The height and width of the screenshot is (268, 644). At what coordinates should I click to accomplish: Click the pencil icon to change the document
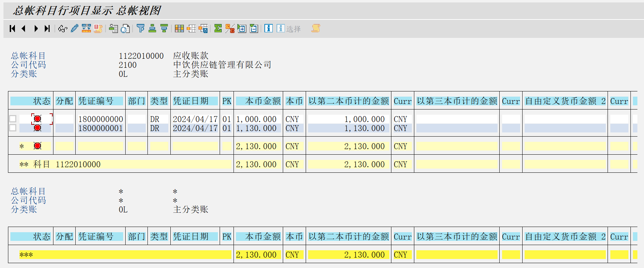click(74, 29)
